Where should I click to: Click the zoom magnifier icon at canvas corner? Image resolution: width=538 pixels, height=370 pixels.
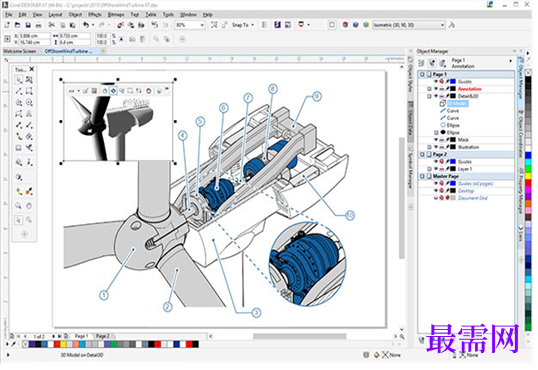tap(402, 336)
